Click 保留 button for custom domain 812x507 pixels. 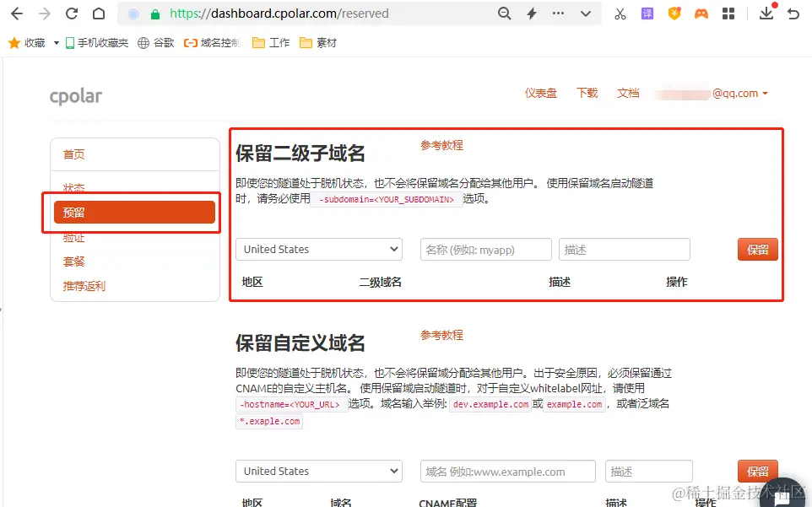coord(758,471)
